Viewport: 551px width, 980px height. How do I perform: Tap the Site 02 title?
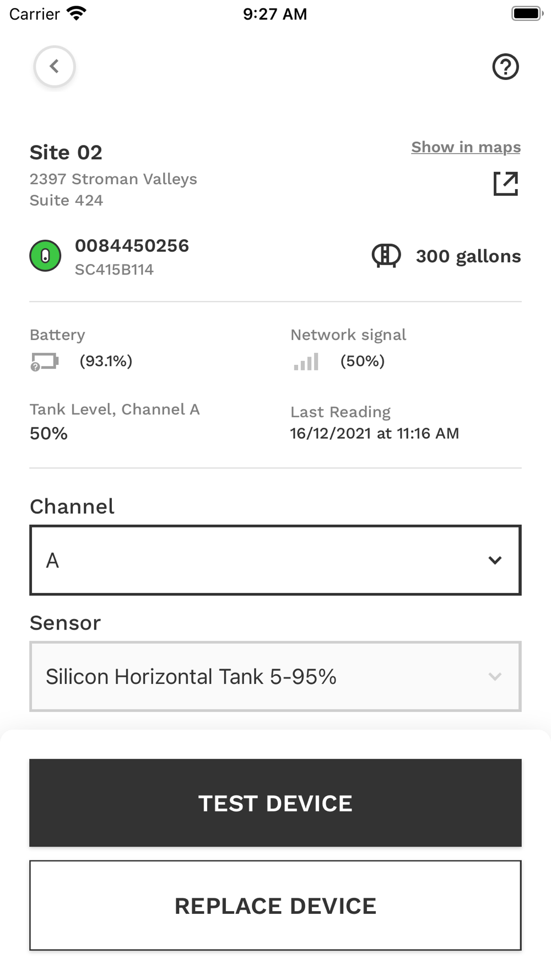click(x=66, y=153)
